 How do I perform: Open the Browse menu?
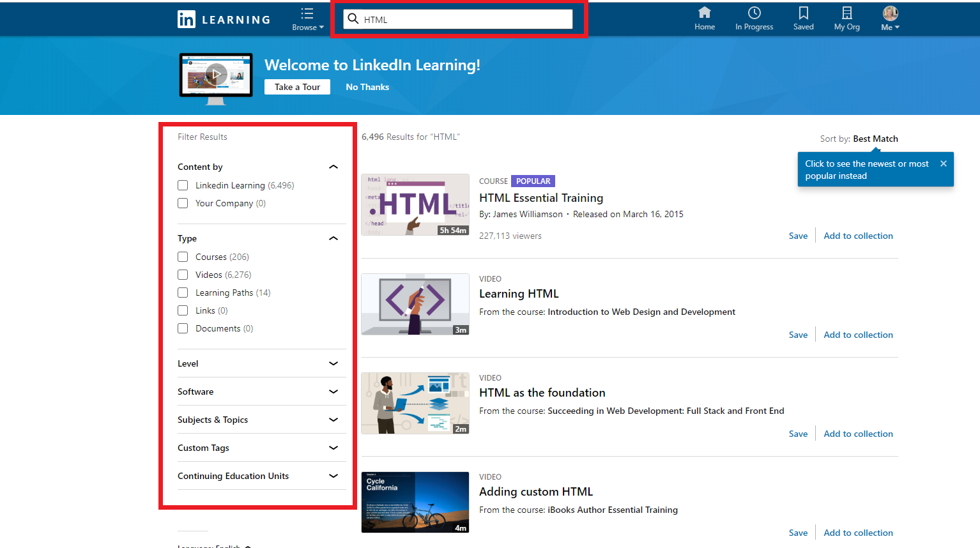pos(307,19)
